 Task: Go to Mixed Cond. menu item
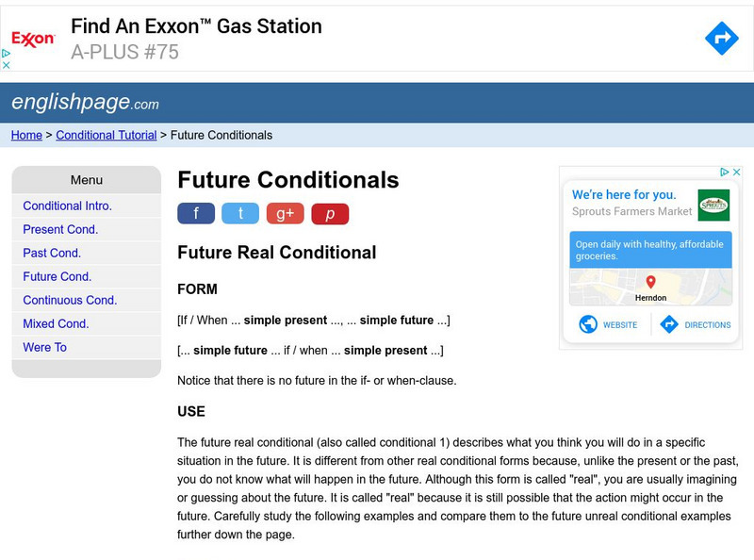point(56,323)
